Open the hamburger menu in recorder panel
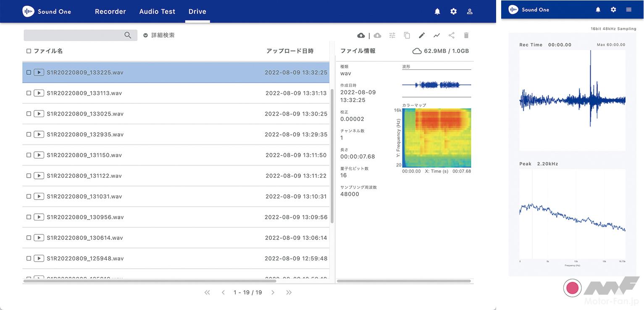The width and height of the screenshot is (644, 310). pyautogui.click(x=628, y=10)
